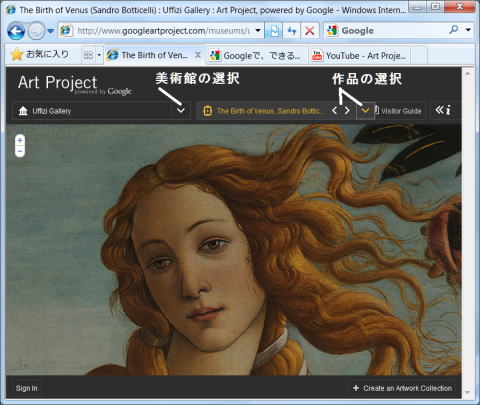Open search provider dropdown arrow
This screenshot has width=480, height=405.
[468, 30]
